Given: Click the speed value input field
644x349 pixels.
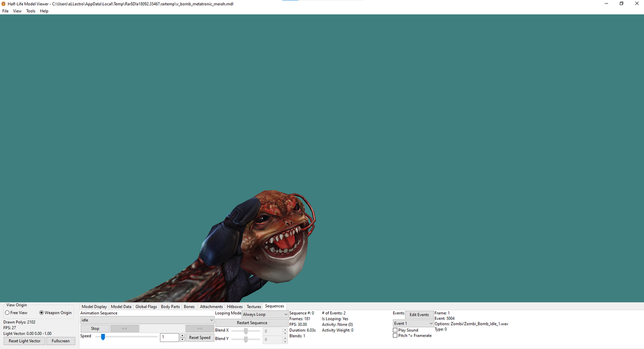Looking at the screenshot, I should point(170,337).
